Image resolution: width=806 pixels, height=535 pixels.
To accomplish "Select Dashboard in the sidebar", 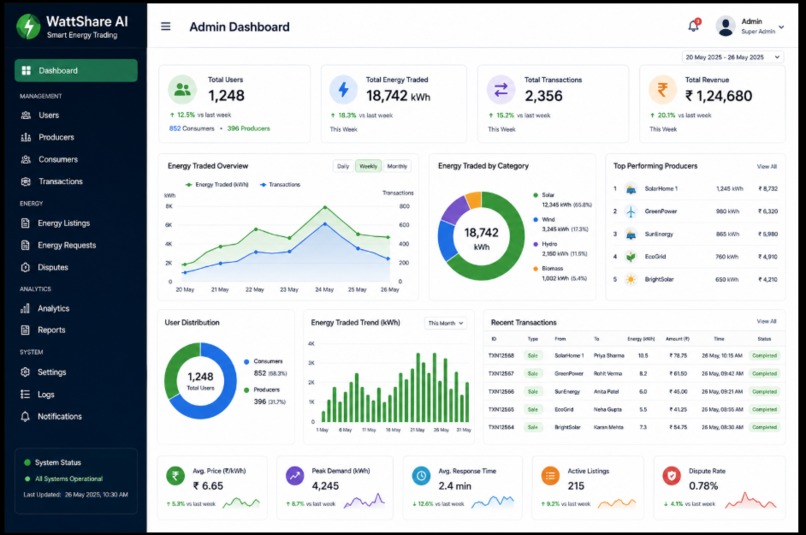I will (x=76, y=70).
